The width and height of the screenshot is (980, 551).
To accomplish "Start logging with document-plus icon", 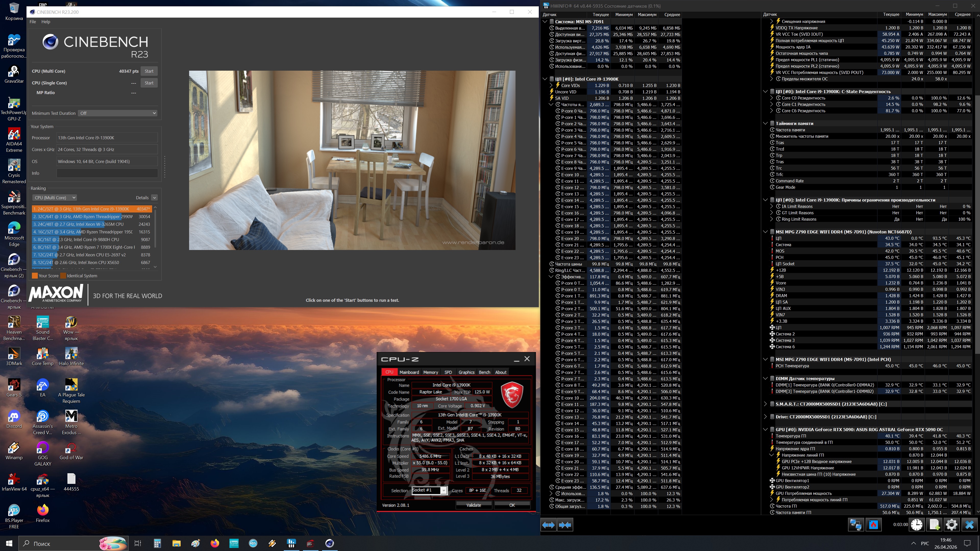I will pyautogui.click(x=934, y=525).
